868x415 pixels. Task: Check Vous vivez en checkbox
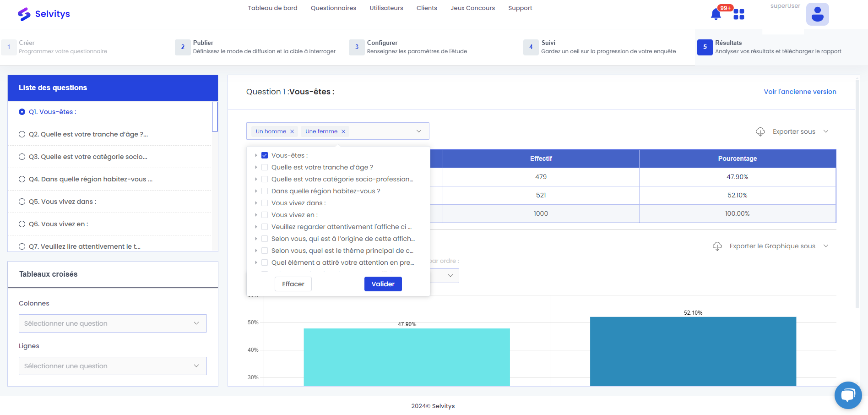265,215
